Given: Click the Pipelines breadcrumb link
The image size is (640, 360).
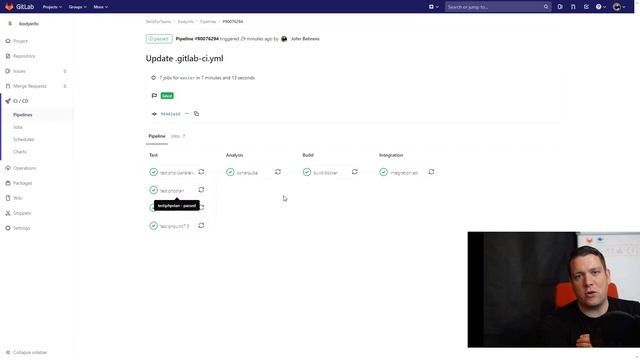Looking at the screenshot, I should point(208,22).
